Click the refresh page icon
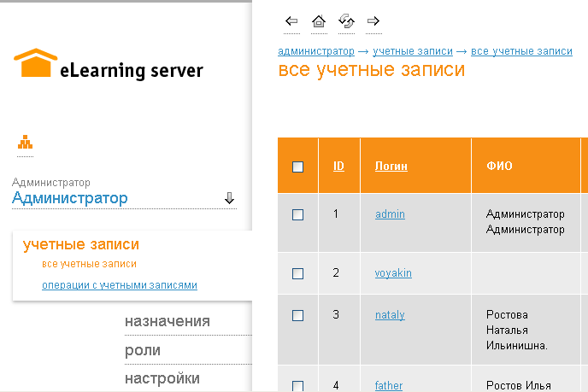Image resolution: width=588 pixels, height=392 pixels. 346,21
